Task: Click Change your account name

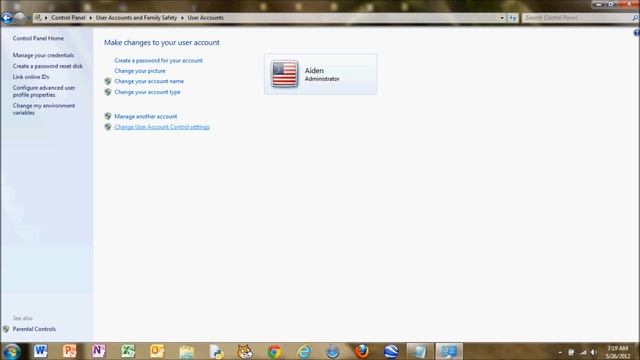Action: click(149, 81)
